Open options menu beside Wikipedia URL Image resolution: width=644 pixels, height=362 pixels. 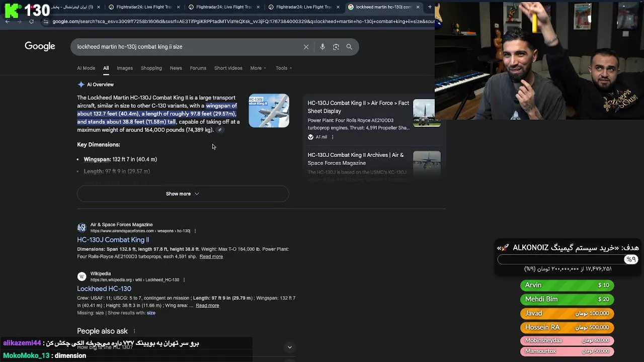coord(184,280)
